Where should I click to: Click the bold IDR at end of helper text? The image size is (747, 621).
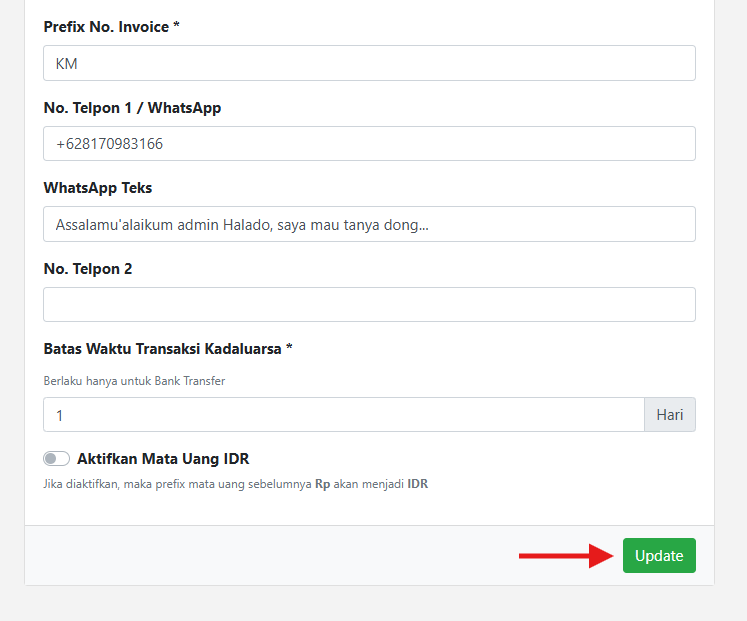pyautogui.click(x=417, y=484)
